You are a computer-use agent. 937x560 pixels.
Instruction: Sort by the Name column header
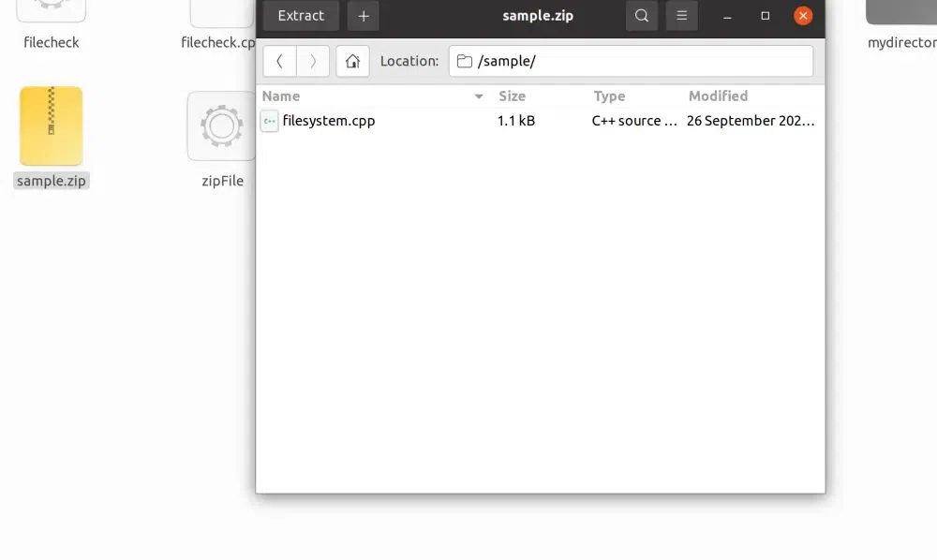point(281,96)
